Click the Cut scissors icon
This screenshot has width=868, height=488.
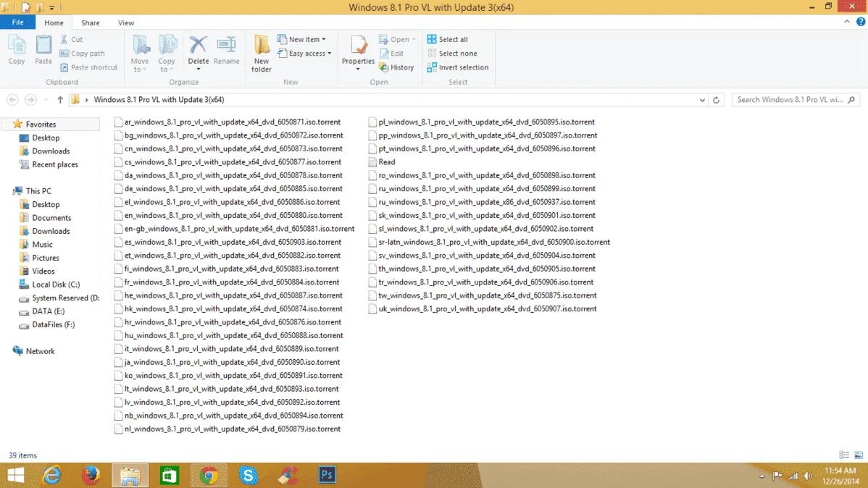pyautogui.click(x=64, y=39)
